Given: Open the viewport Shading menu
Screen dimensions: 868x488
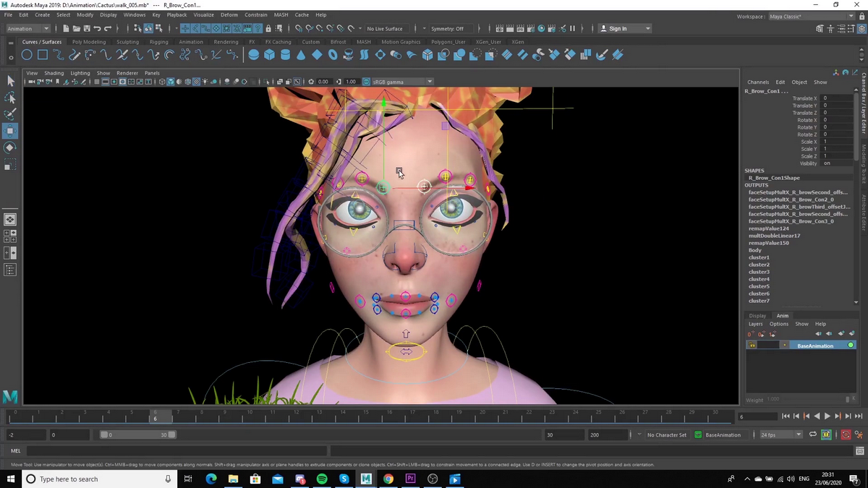Looking at the screenshot, I should [54, 73].
